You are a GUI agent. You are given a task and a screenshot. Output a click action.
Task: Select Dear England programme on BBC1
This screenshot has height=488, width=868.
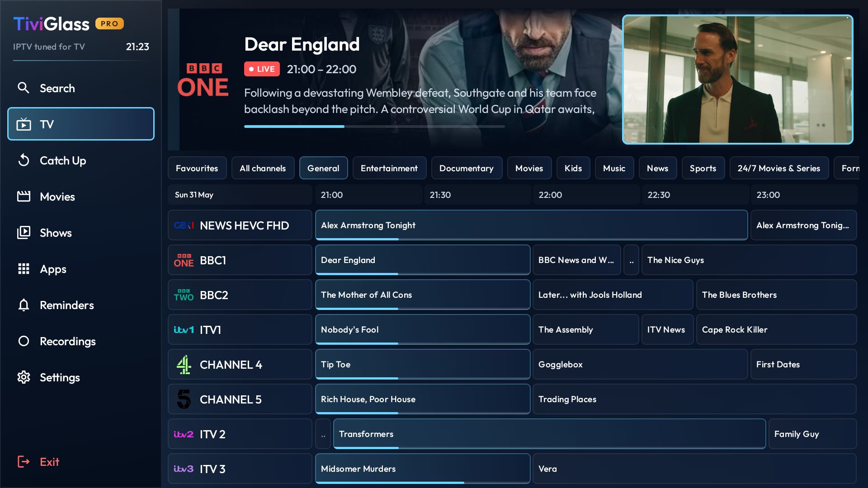pos(423,260)
